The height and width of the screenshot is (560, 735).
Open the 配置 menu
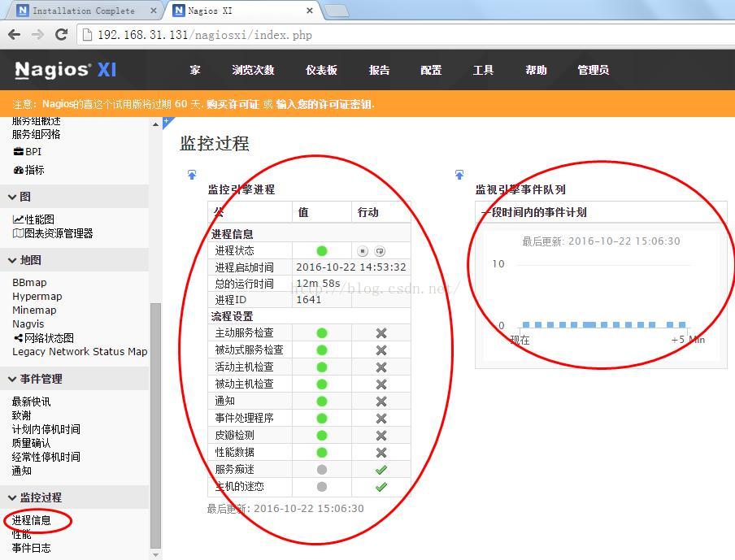(431, 70)
